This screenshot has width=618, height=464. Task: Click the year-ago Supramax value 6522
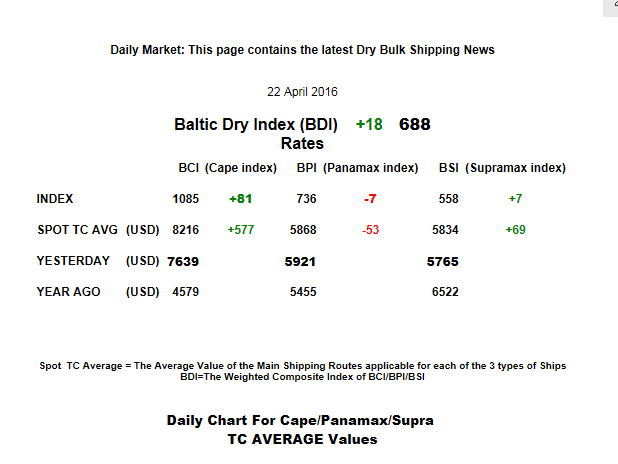445,292
